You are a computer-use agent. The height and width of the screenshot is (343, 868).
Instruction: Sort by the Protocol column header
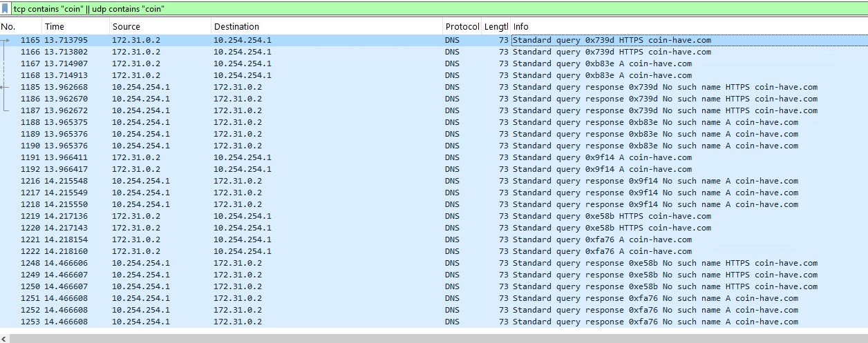click(462, 27)
